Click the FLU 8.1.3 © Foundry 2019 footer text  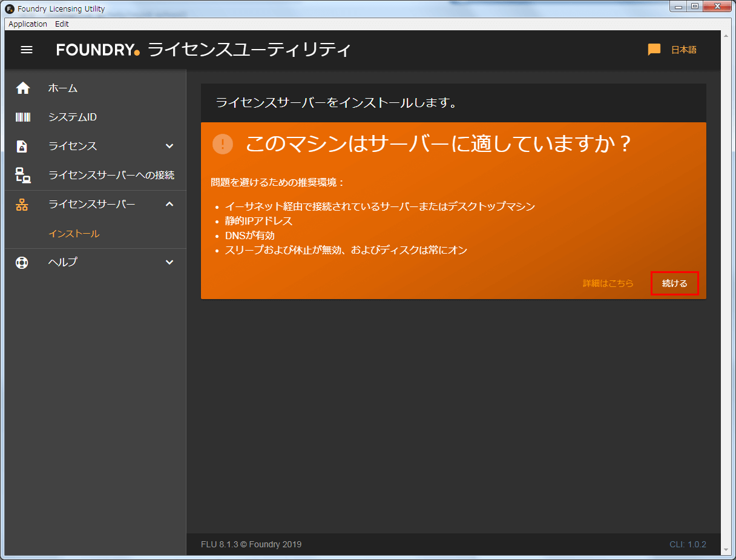[251, 544]
